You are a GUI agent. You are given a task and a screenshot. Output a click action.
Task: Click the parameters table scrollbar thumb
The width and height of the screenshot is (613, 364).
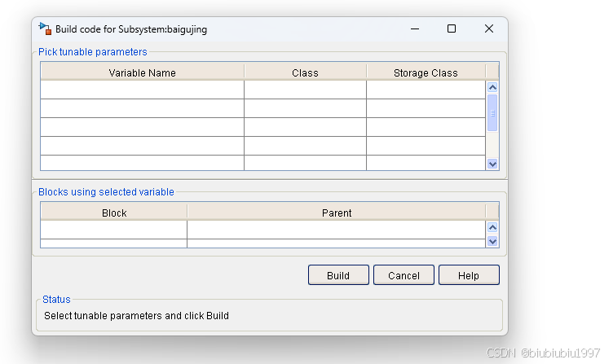[492, 113]
